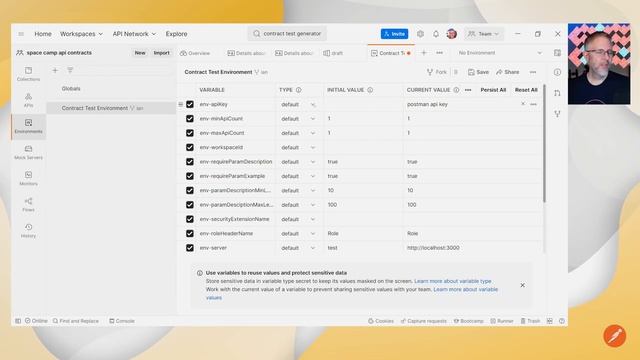Uncheck the env-roleHeaderName variable
640x360 pixels.
(x=190, y=233)
